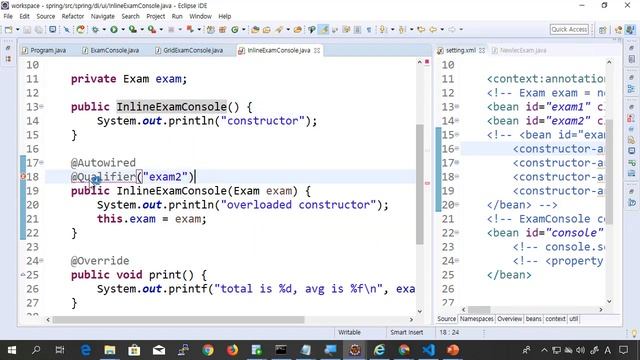Click the error marker on line 18
Viewport: 640px width, 360px height.
pos(23,177)
